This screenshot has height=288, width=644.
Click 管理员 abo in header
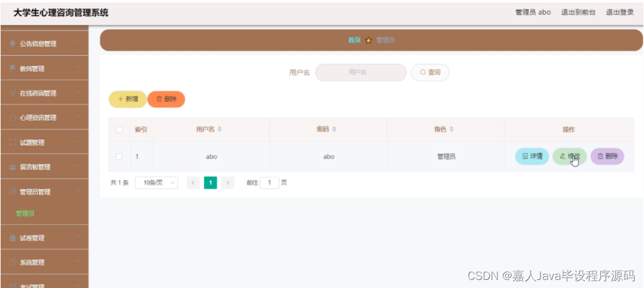(533, 12)
